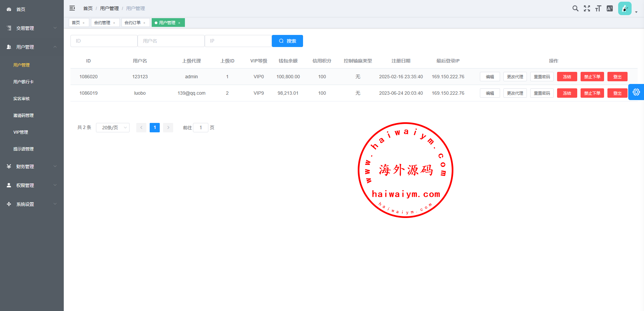Toggle fullscreen mode icon
This screenshot has height=311, width=644.
[587, 8]
